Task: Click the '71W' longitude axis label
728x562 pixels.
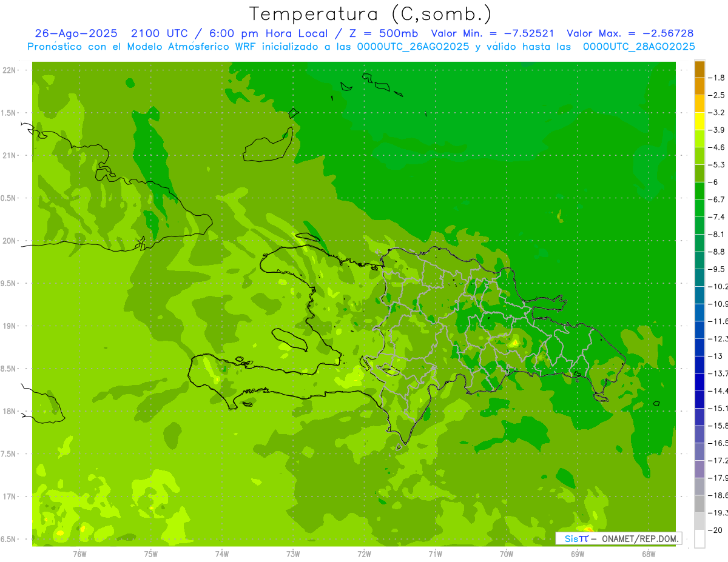Action: 435,554
